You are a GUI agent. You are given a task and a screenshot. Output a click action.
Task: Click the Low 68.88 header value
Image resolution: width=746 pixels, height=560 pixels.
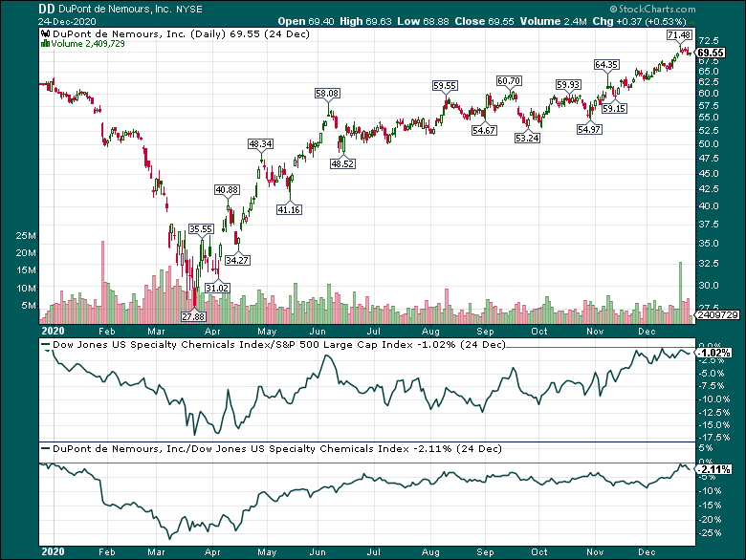coord(424,21)
